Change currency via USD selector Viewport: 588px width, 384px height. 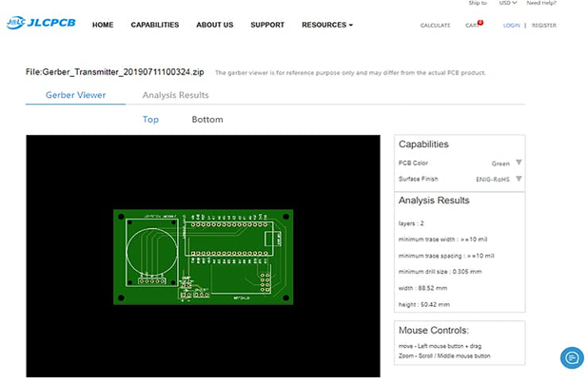[x=508, y=3]
